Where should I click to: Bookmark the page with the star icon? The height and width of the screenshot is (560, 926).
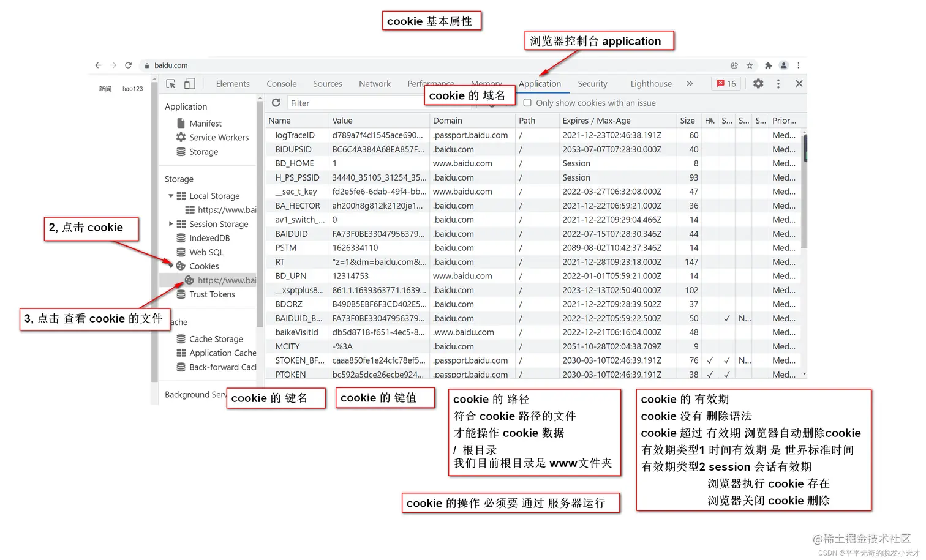click(x=750, y=65)
